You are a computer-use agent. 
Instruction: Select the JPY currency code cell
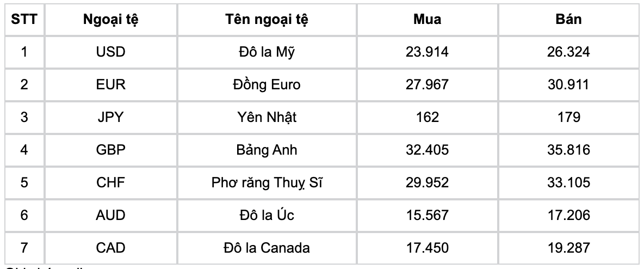pos(110,117)
